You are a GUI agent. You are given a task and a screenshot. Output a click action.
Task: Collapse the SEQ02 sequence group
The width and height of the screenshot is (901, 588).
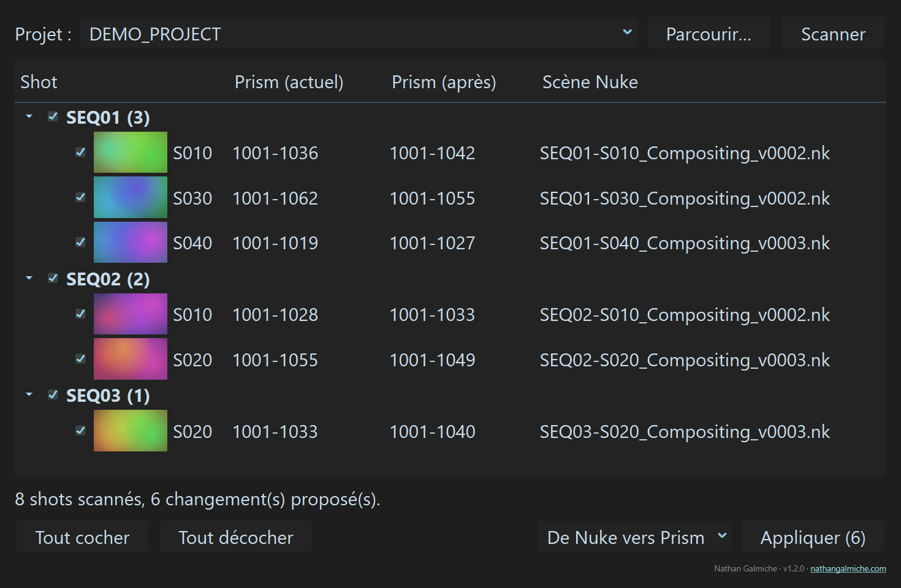pos(29,278)
